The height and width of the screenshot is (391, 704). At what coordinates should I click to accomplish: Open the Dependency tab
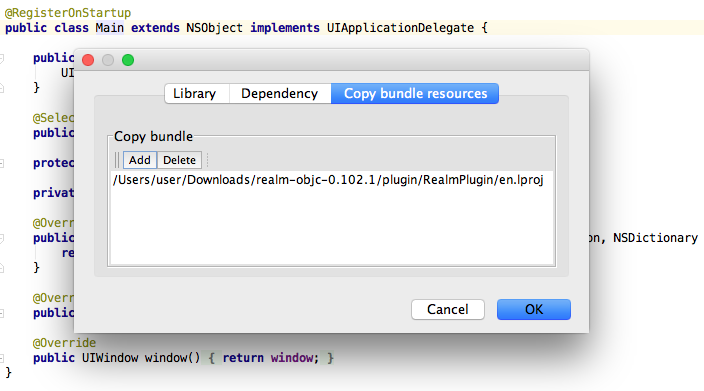pos(280,93)
